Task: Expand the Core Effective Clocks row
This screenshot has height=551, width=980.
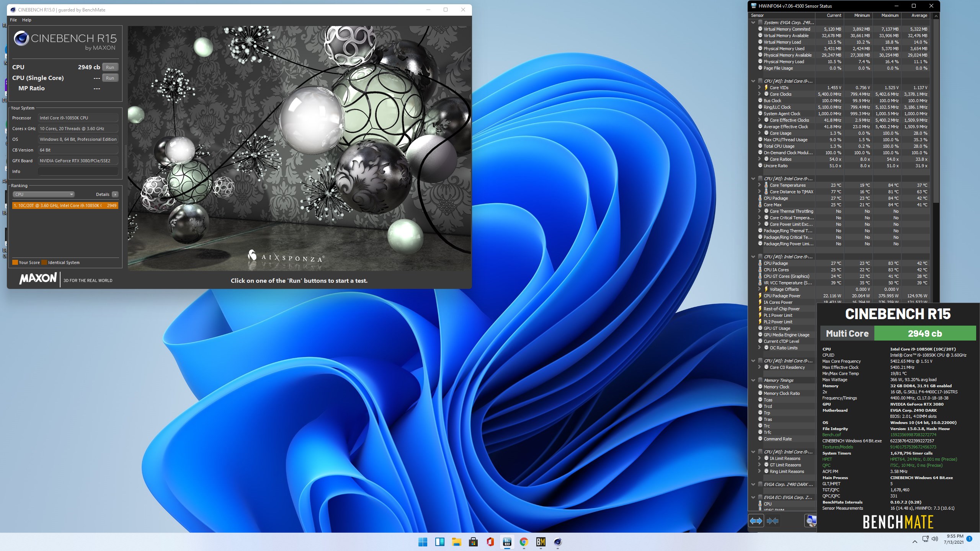Action: (759, 120)
